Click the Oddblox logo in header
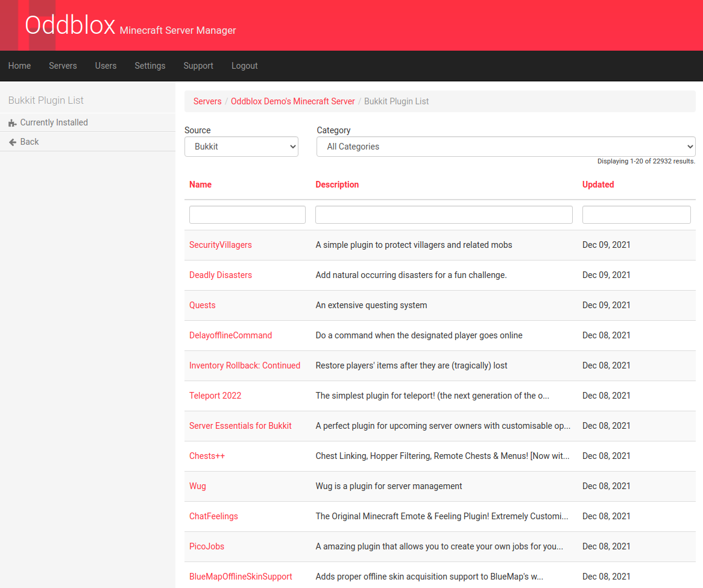The image size is (703, 588). click(x=69, y=25)
